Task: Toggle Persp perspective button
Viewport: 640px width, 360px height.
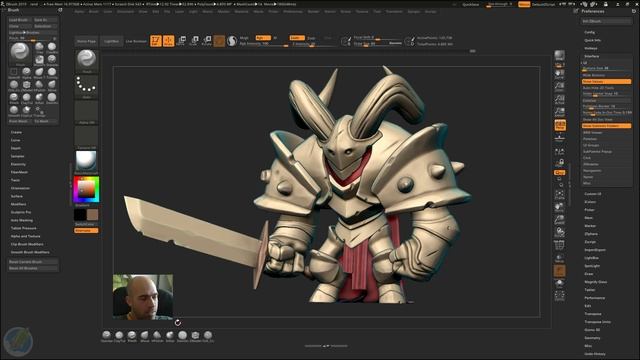Action: click(560, 125)
